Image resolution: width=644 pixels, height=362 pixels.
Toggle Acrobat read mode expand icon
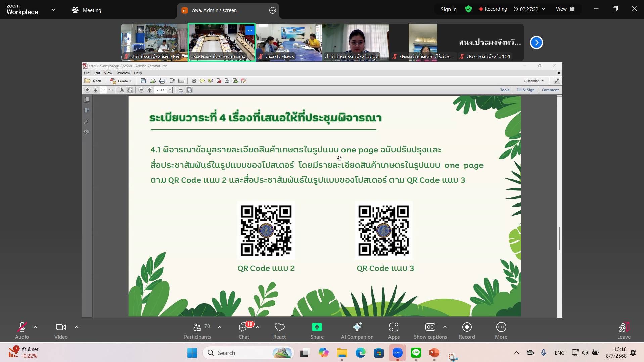(557, 81)
